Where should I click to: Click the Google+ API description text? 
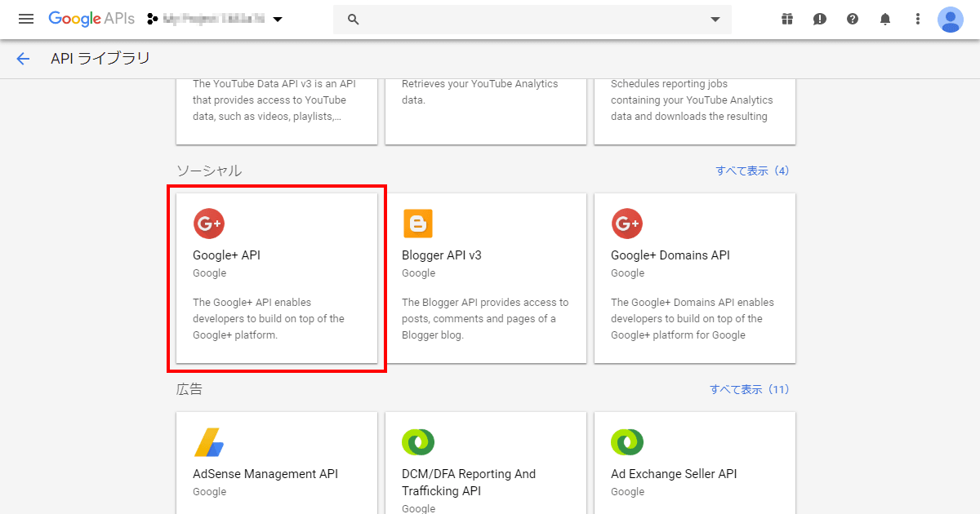tap(269, 319)
